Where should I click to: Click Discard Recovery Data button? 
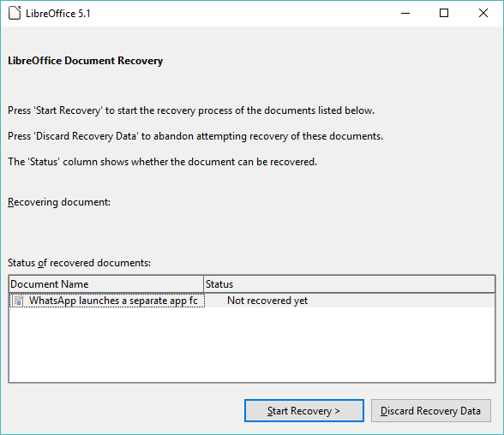pyautogui.click(x=430, y=411)
